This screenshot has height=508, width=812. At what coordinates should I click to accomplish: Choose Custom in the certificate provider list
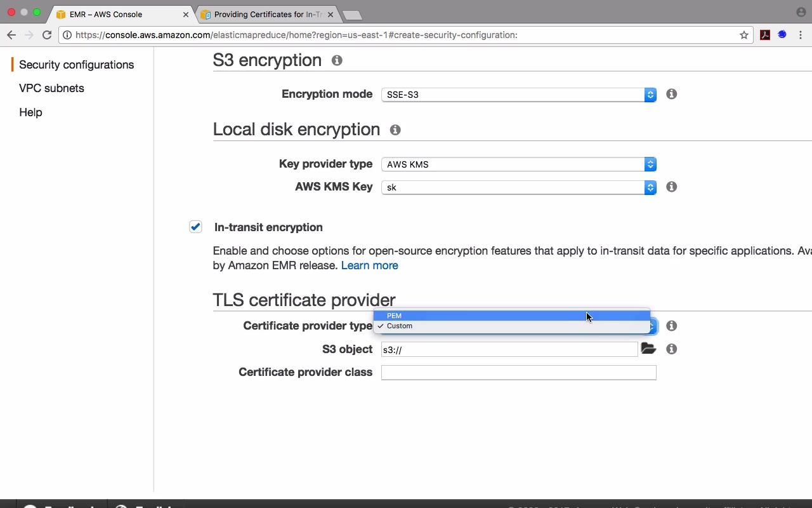[x=400, y=326]
